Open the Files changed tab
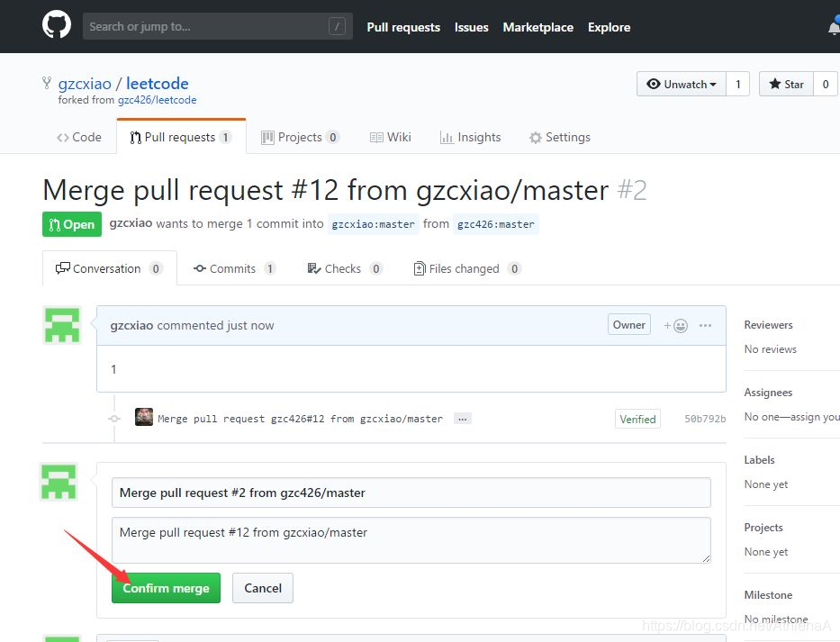The image size is (840, 642). coord(467,268)
